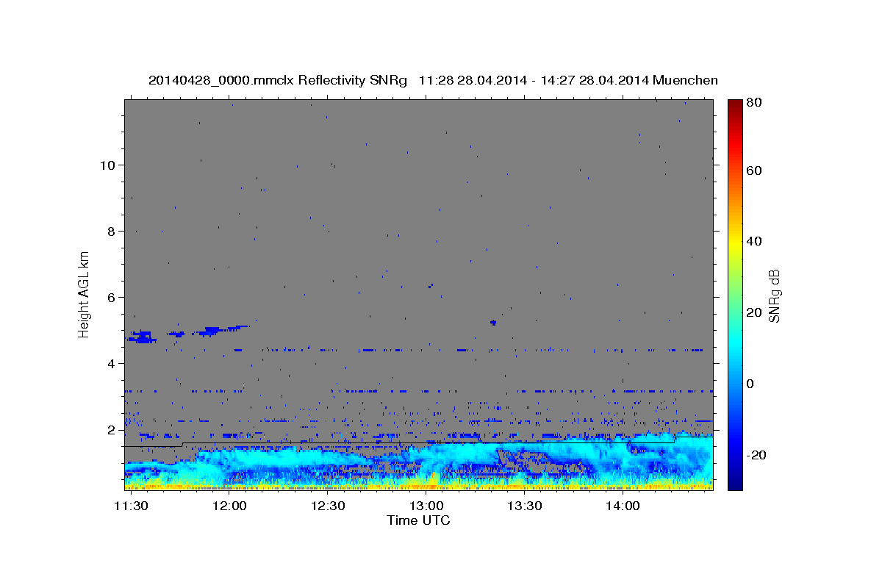Click the "Height AGL km" axis label
The height and width of the screenshot is (588, 882).
[x=85, y=294]
